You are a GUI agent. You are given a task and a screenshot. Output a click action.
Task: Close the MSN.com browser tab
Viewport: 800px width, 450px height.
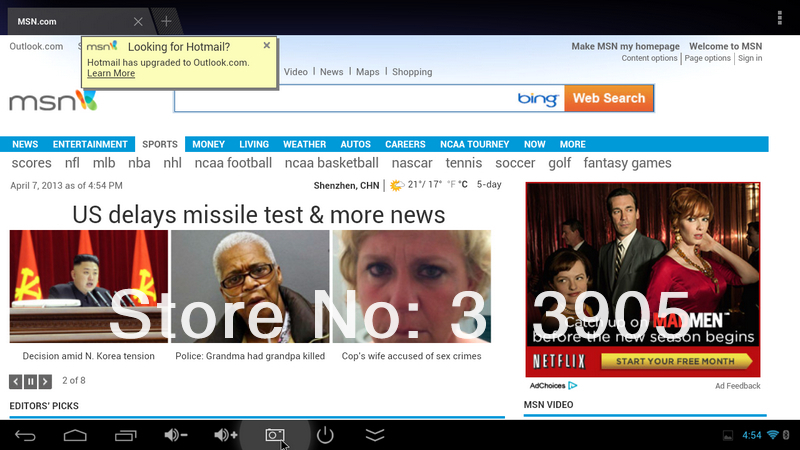(x=138, y=21)
